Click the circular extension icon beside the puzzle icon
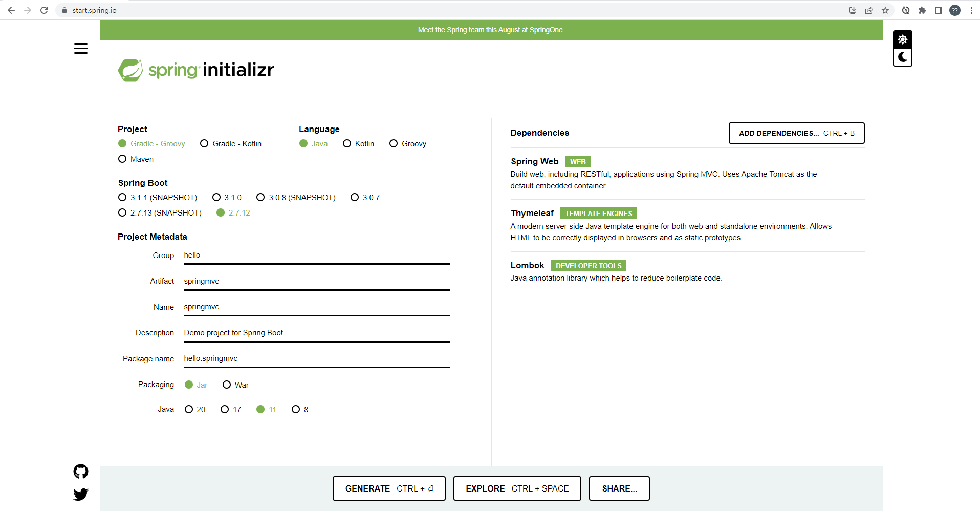Image resolution: width=980 pixels, height=511 pixels. click(x=906, y=10)
